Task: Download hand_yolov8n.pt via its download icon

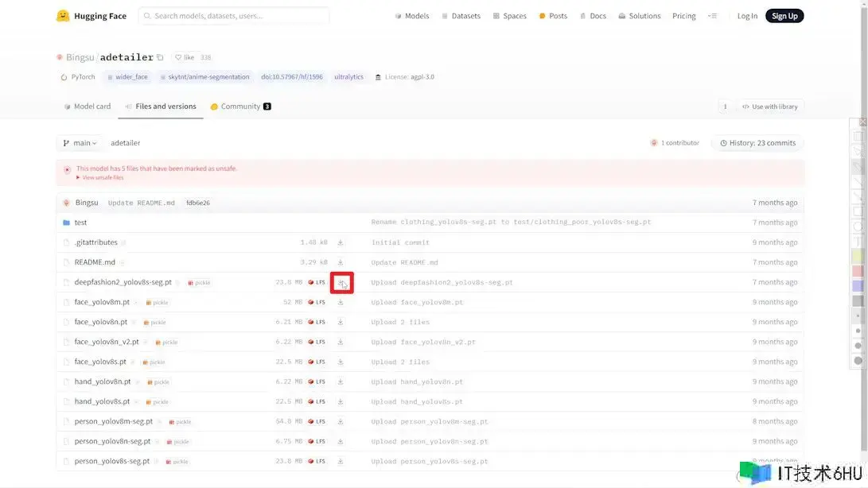Action: click(x=341, y=381)
